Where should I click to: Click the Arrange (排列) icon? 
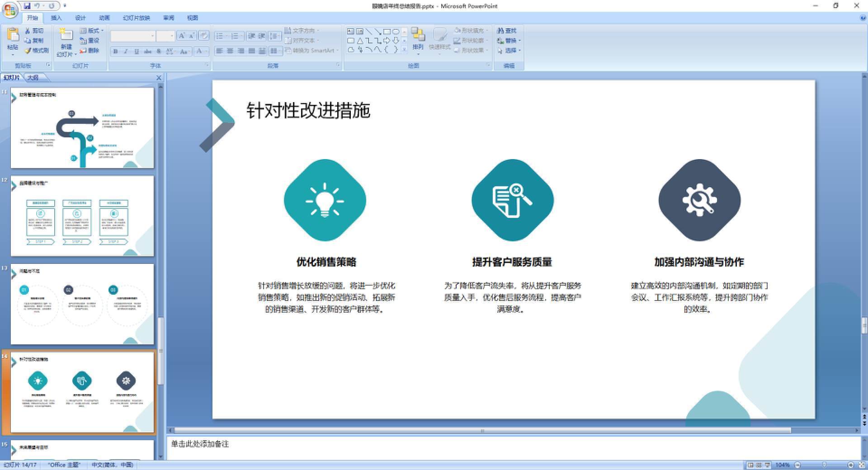click(x=418, y=40)
